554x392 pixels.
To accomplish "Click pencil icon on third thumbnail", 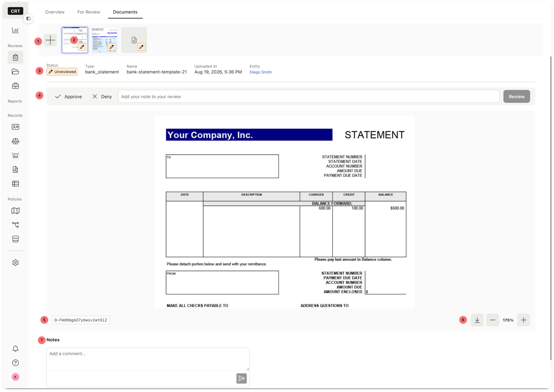I will pos(141,47).
